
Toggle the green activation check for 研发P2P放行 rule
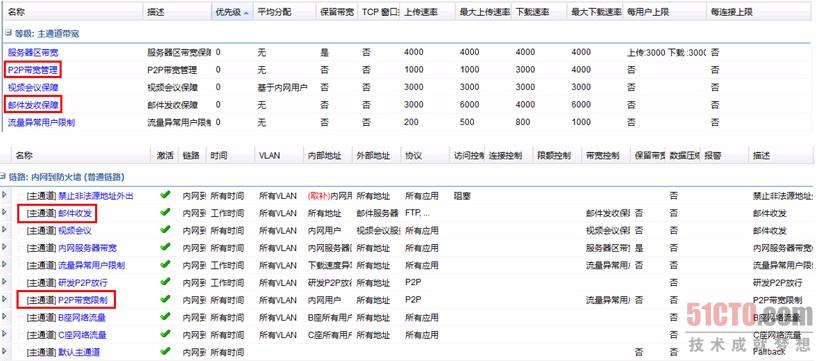click(x=165, y=281)
